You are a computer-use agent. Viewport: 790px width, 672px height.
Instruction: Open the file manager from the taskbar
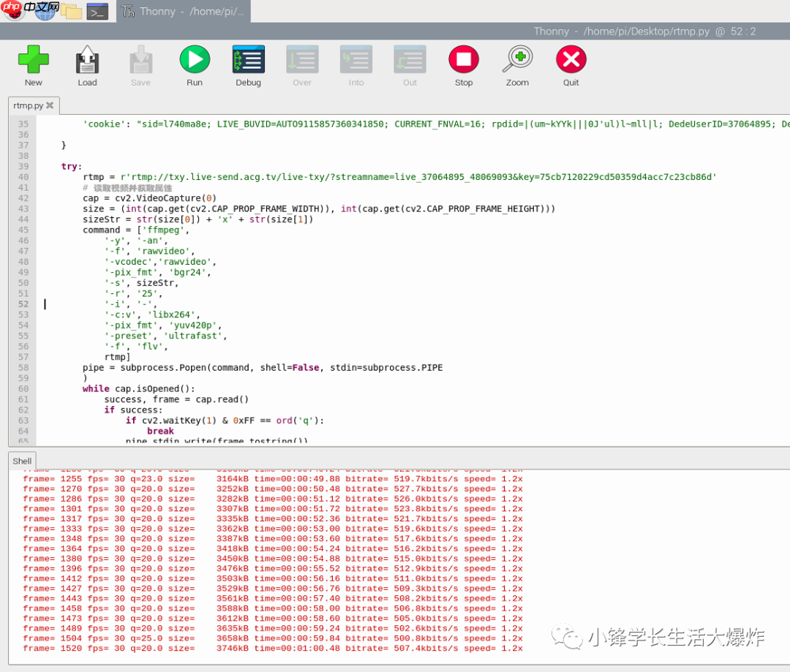coord(70,11)
